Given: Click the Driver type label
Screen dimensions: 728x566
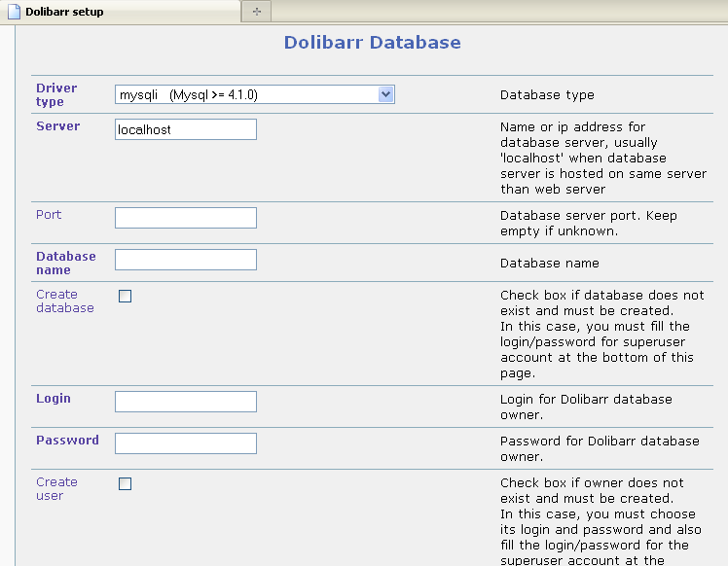Looking at the screenshot, I should [56, 94].
